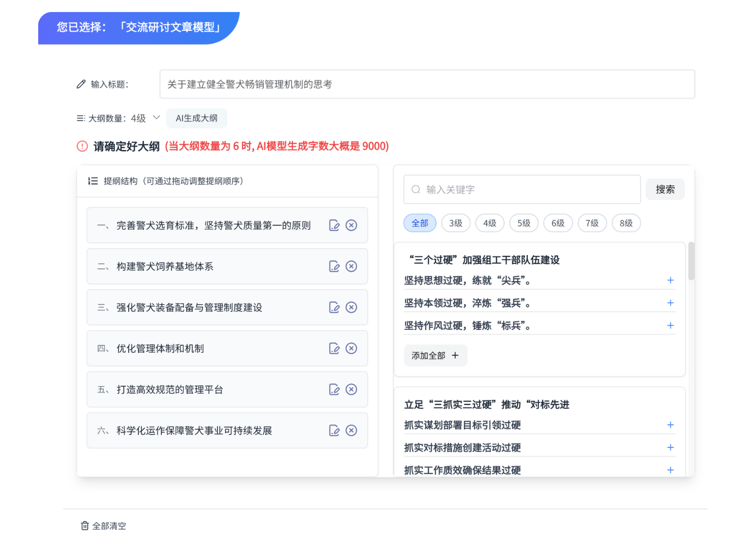Add 坚持思想过硬 entry with plus icon
Image resolution: width=756 pixels, height=557 pixels.
click(x=670, y=281)
